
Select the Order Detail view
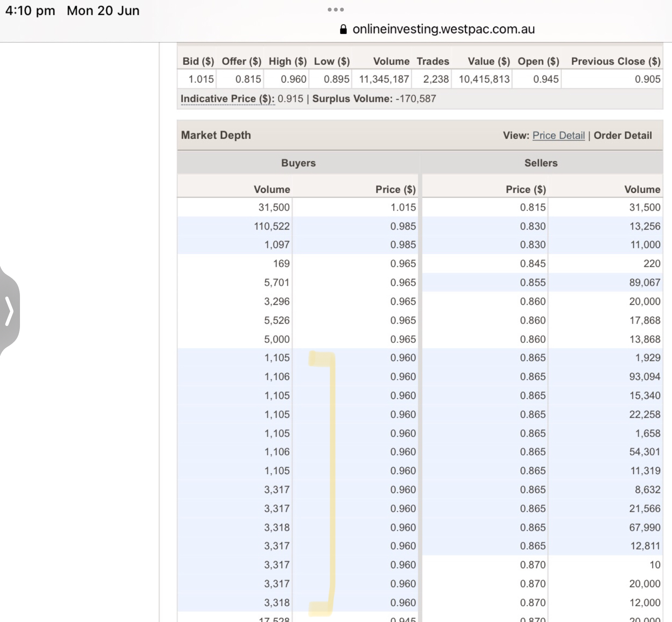pyautogui.click(x=622, y=136)
